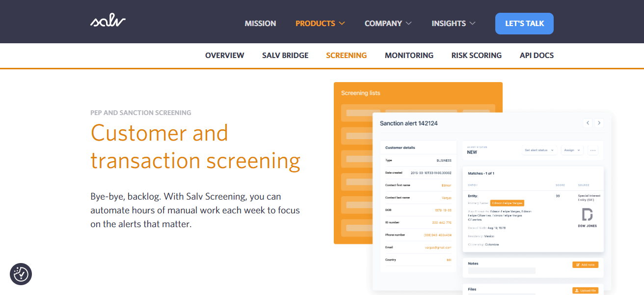Expand the Company dropdown menu
The width and height of the screenshot is (644, 295).
click(x=388, y=23)
